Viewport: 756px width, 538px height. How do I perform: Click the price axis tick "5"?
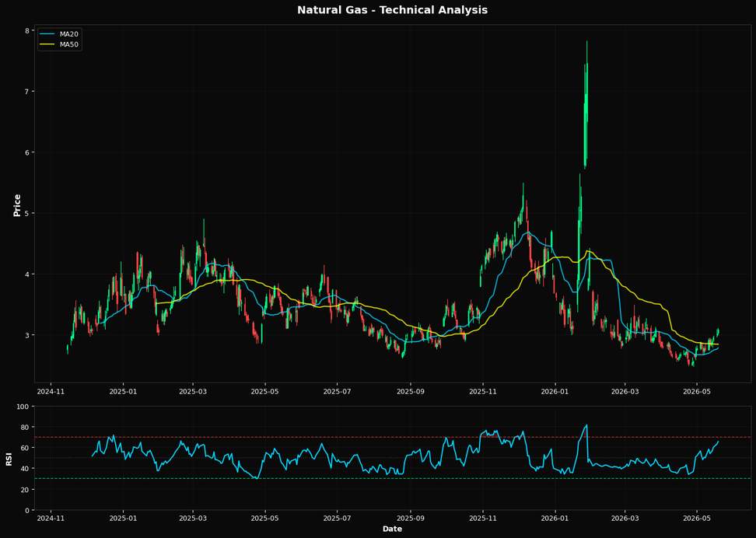click(29, 213)
